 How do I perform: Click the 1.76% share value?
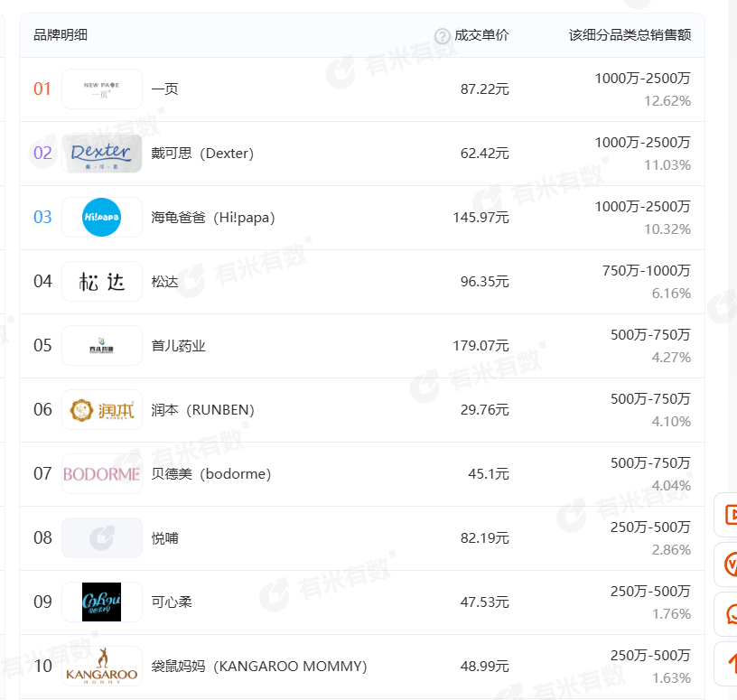pyautogui.click(x=671, y=614)
